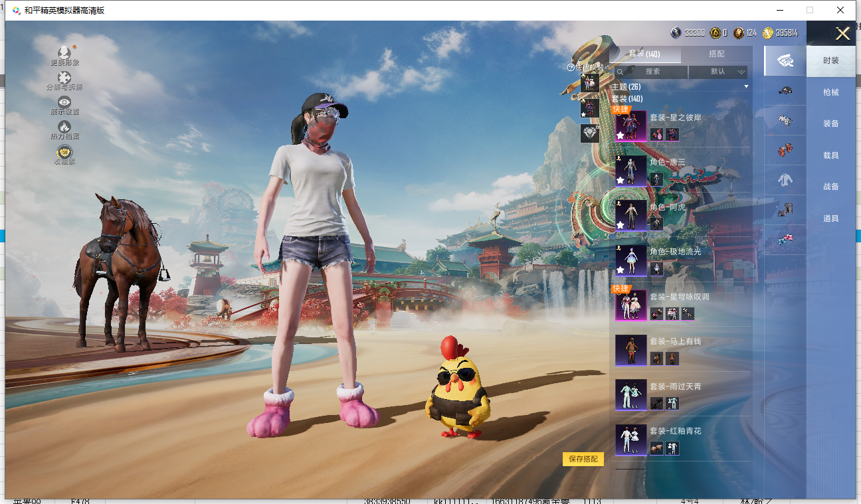The image size is (861, 504).
Task: Minimize the 和平精英模拟器高清版 window
Action: tap(780, 10)
